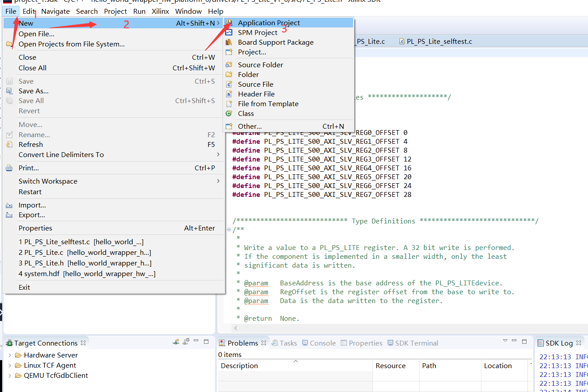Click the Location column header
Image resolution: width=588 pixels, height=392 pixels.
pos(505,365)
